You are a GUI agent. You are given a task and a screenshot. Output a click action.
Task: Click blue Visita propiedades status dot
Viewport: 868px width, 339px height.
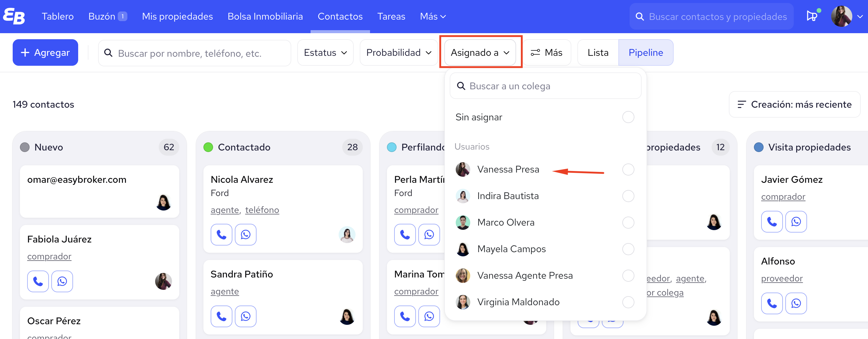point(758,147)
